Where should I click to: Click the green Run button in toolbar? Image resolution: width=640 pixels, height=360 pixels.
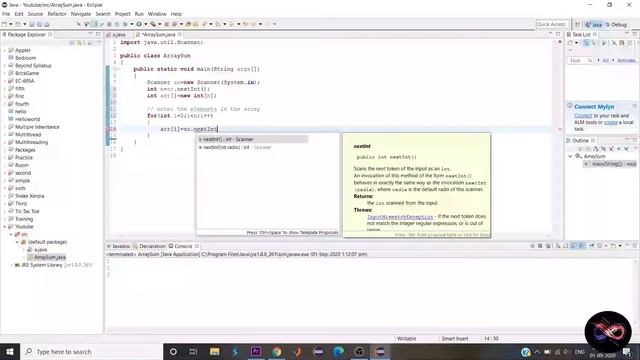coord(139,24)
